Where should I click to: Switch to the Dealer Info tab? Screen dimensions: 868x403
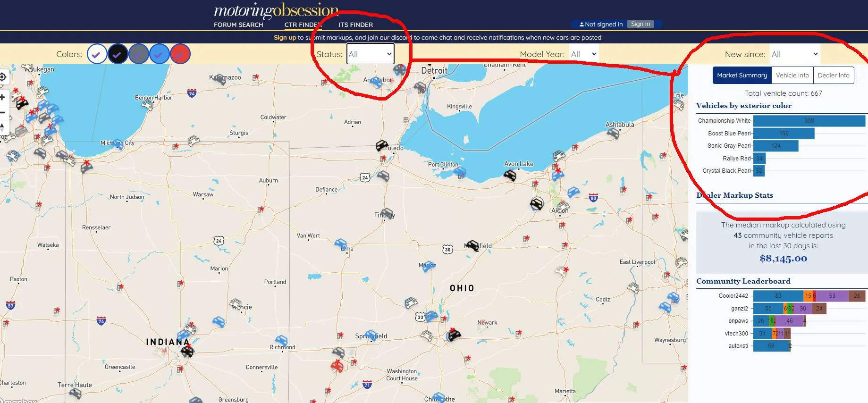(834, 76)
